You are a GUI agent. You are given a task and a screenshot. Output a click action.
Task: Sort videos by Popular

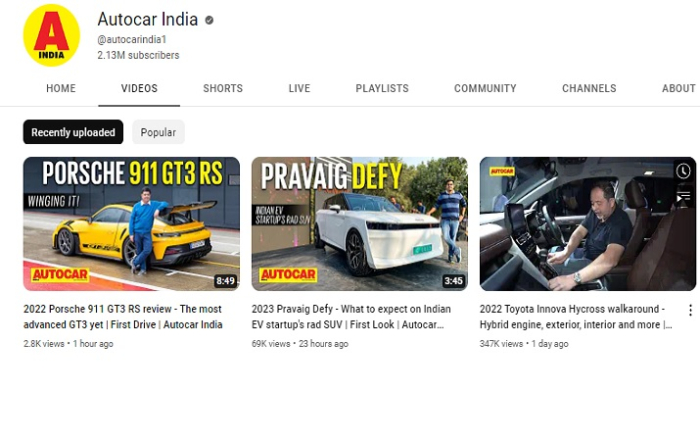point(158,132)
